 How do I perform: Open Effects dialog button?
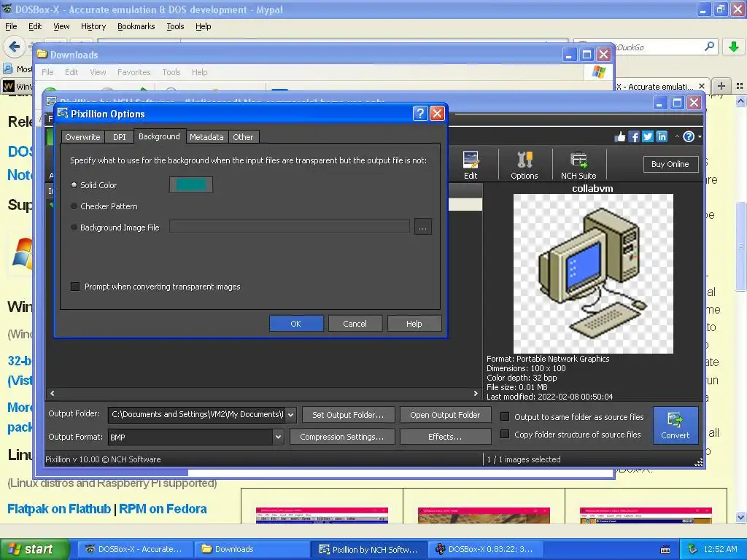point(445,437)
